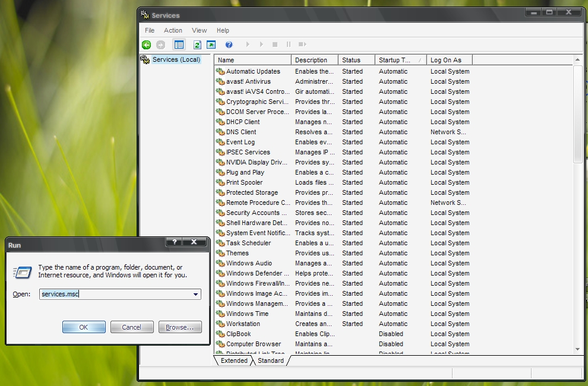Viewport: 588px width, 386px height.
Task: Select the Windows Image Acquisition service
Action: 343,294
